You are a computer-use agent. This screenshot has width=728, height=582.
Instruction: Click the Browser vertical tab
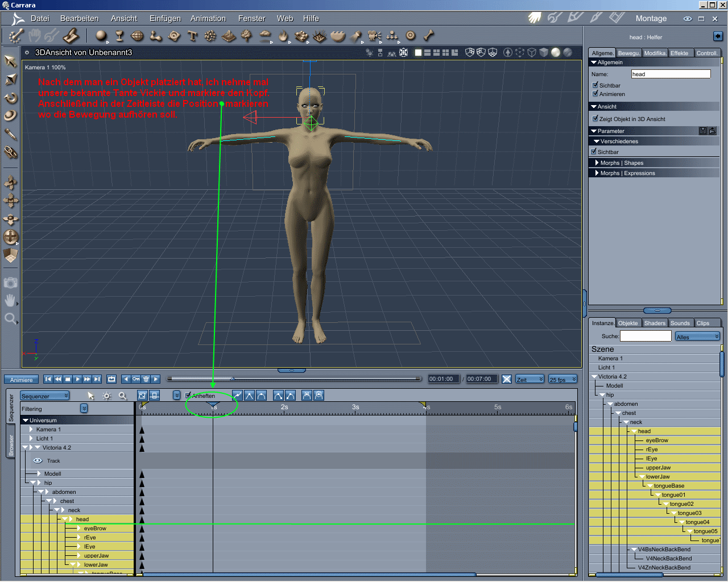[11, 445]
